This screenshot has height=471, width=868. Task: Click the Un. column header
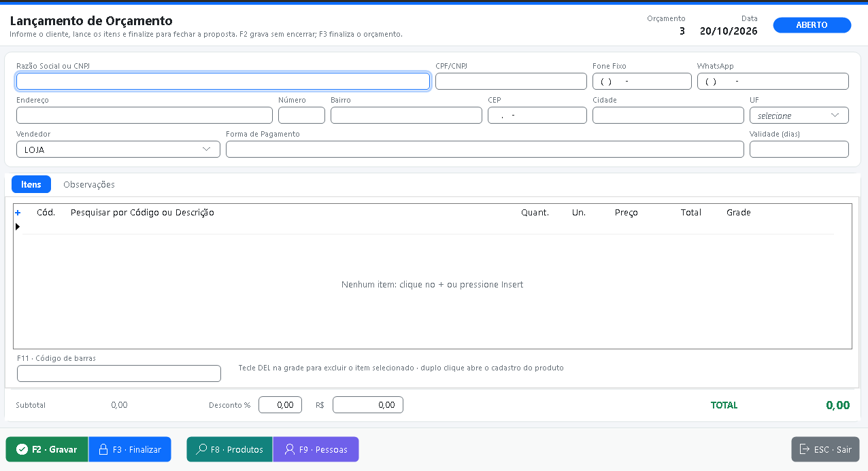tap(579, 213)
